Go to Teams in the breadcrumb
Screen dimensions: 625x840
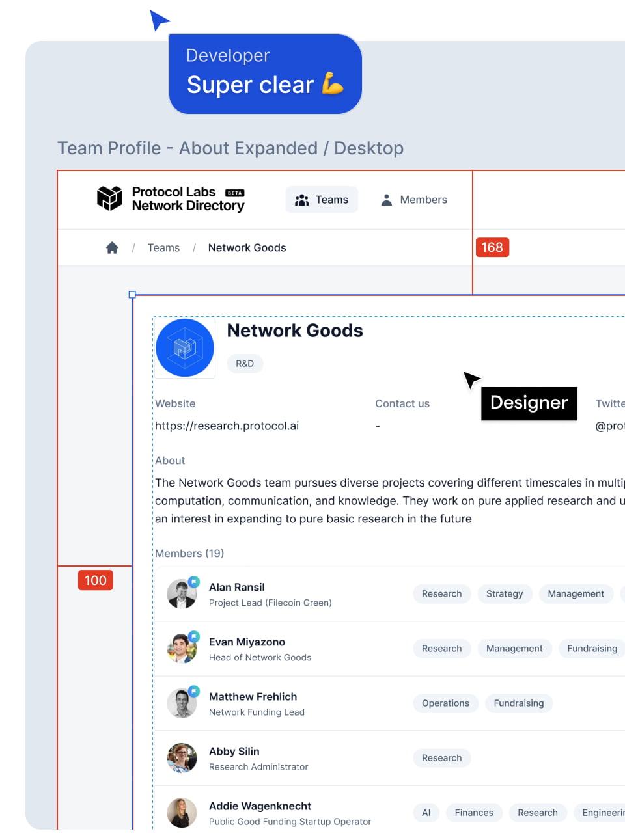163,248
